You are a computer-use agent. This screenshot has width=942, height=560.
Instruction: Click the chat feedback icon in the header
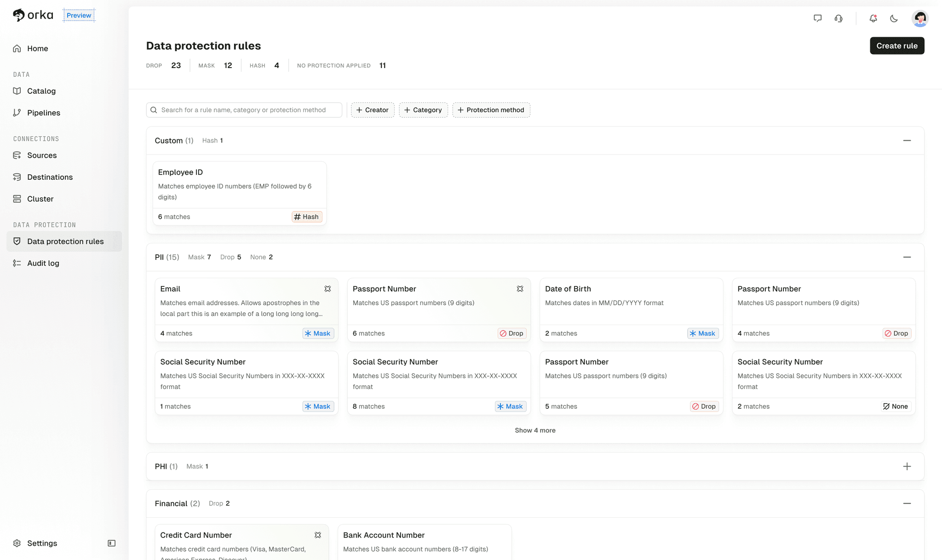[817, 18]
